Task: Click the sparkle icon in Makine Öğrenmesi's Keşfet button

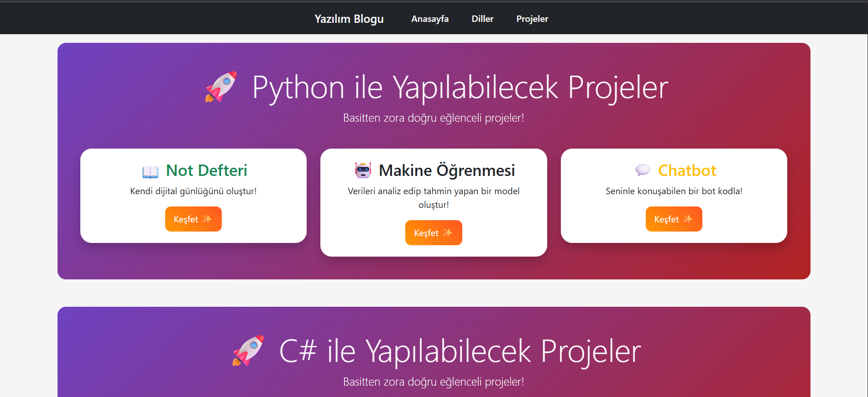Action: (448, 233)
